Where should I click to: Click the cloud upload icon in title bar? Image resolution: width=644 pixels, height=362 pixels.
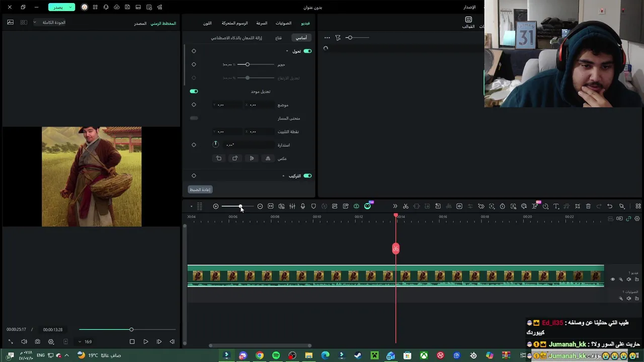tap(117, 7)
